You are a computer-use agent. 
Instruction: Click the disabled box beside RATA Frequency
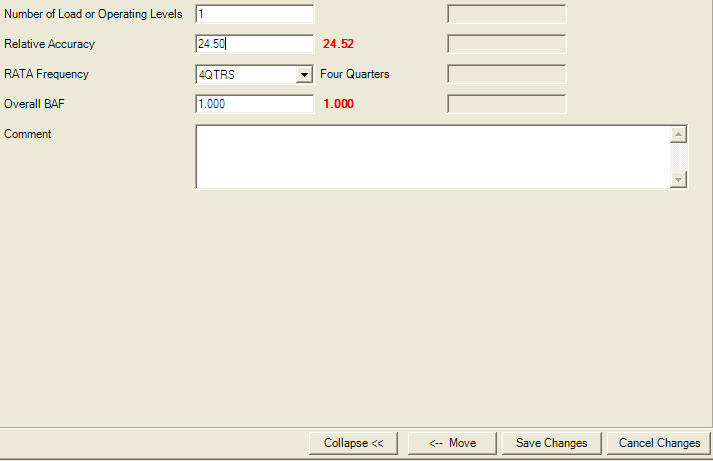tap(507, 74)
